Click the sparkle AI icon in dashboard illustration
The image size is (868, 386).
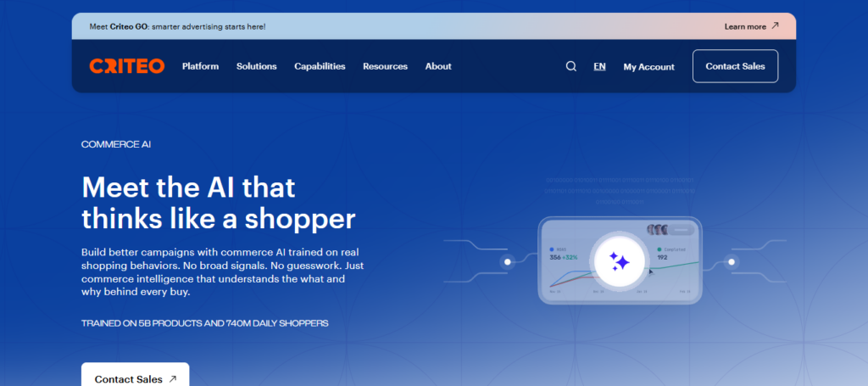(620, 260)
